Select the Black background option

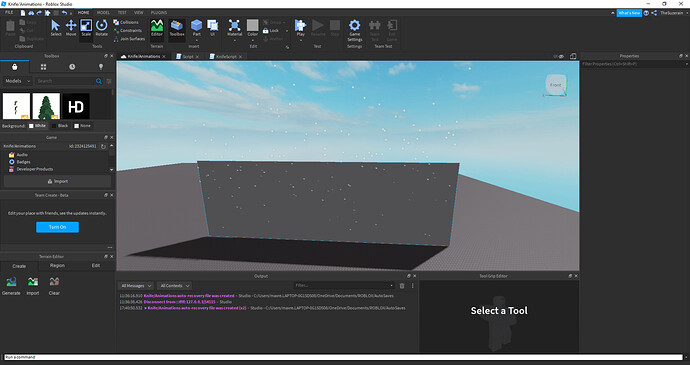coord(60,126)
